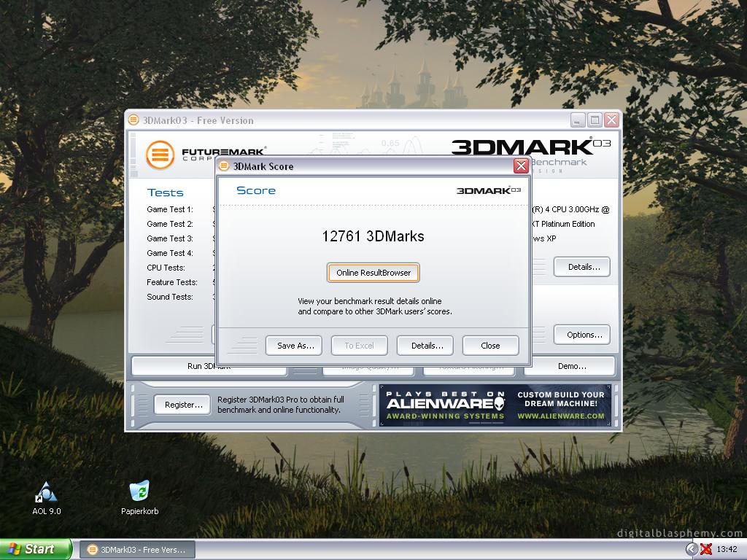
Task: Click the 12761 3DMarks score text
Action: click(373, 236)
